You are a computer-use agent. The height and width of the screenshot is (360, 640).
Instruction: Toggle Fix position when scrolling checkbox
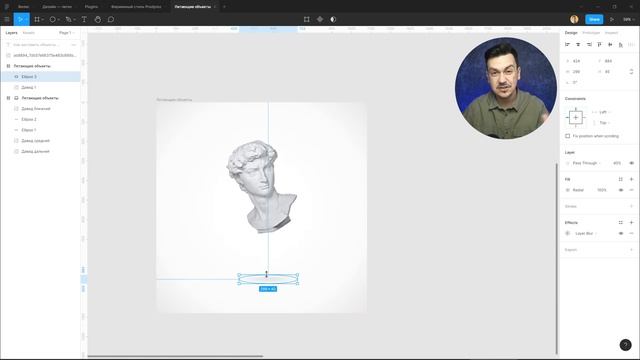[567, 136]
